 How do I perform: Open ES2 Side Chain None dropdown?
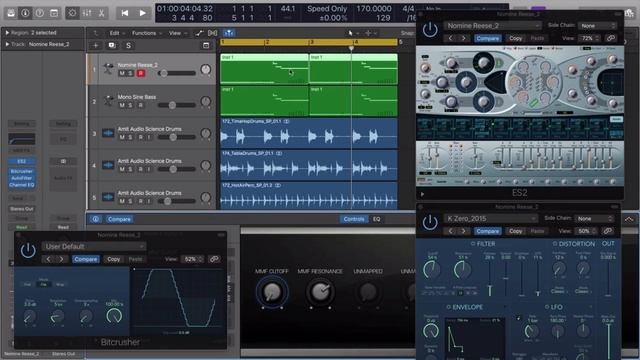pos(598,26)
